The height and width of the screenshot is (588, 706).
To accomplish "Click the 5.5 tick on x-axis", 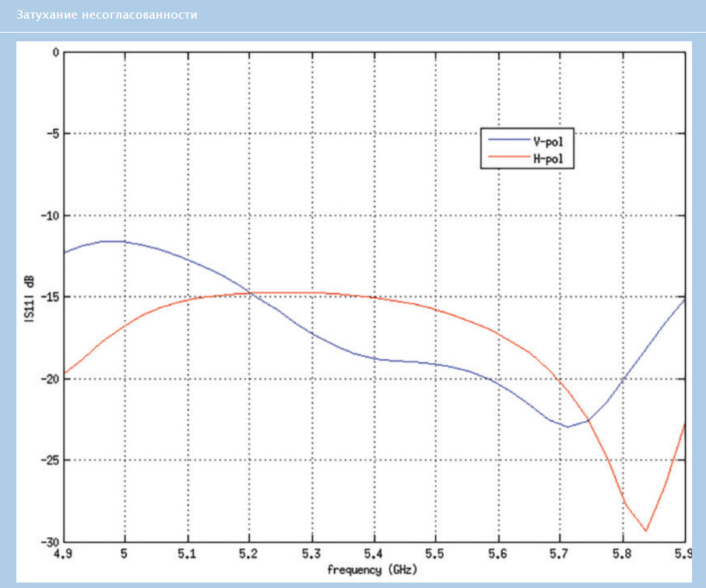I will [436, 554].
